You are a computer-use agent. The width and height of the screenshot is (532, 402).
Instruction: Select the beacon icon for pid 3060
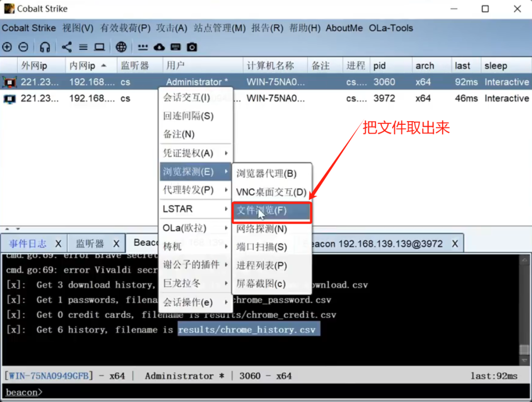click(9, 82)
